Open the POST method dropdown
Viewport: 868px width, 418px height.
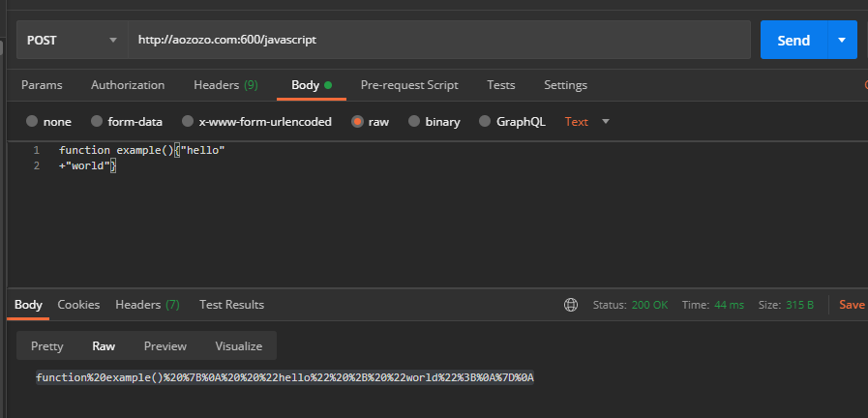tap(73, 40)
